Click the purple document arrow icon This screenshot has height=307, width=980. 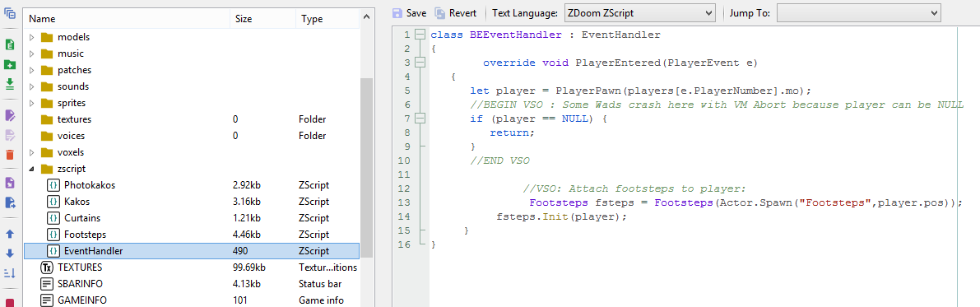[x=9, y=184]
